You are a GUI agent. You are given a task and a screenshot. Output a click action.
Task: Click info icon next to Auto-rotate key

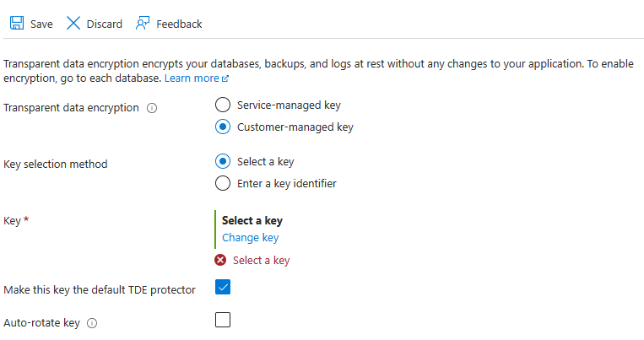[x=92, y=322]
